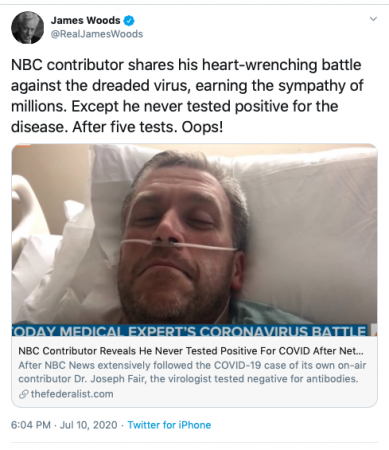The height and width of the screenshot is (450, 389).
Task: Click the link chain icon beside thefederalist.com
Action: click(23, 394)
